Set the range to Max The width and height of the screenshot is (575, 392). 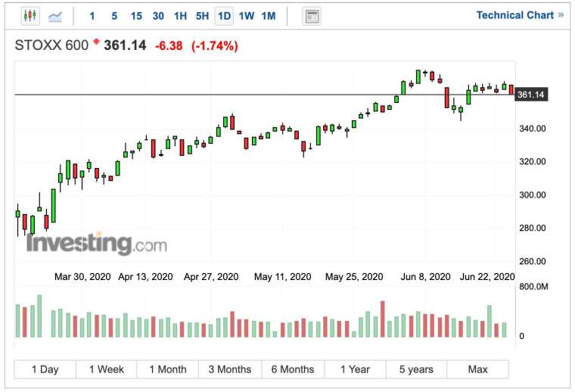(478, 369)
